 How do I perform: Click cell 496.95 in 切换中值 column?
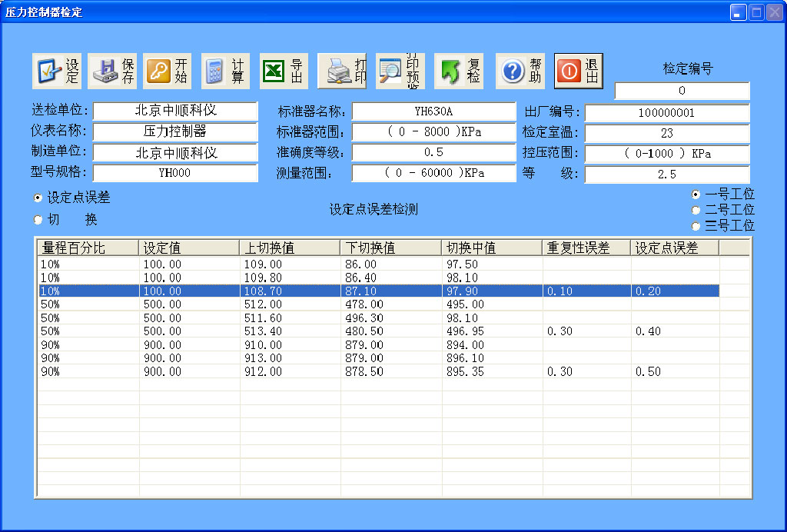click(465, 331)
